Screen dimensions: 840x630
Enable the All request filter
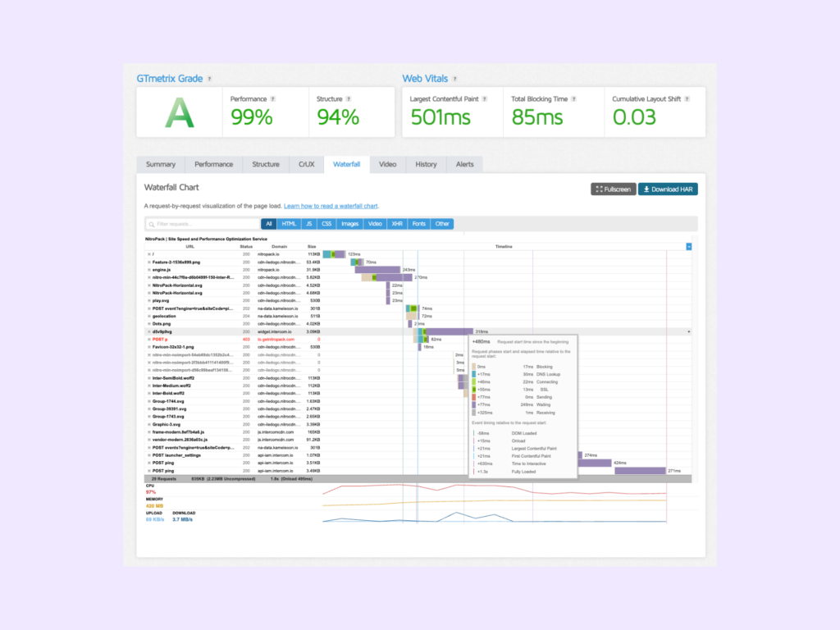pyautogui.click(x=269, y=224)
